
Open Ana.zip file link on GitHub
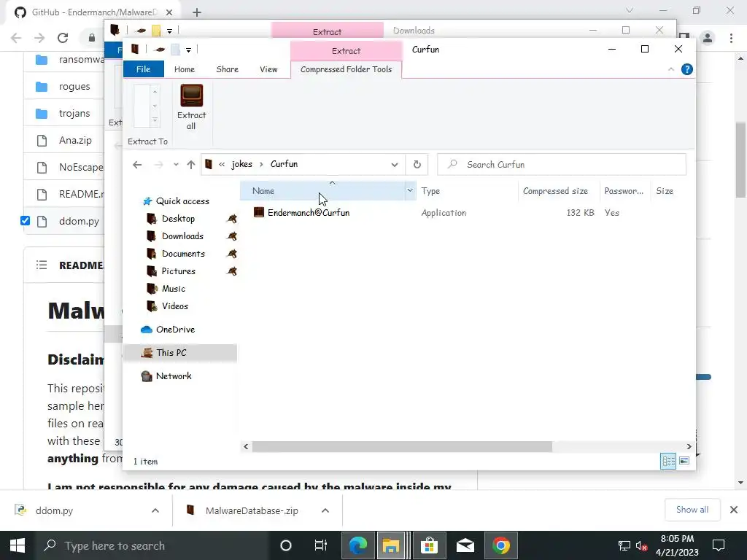[75, 141]
